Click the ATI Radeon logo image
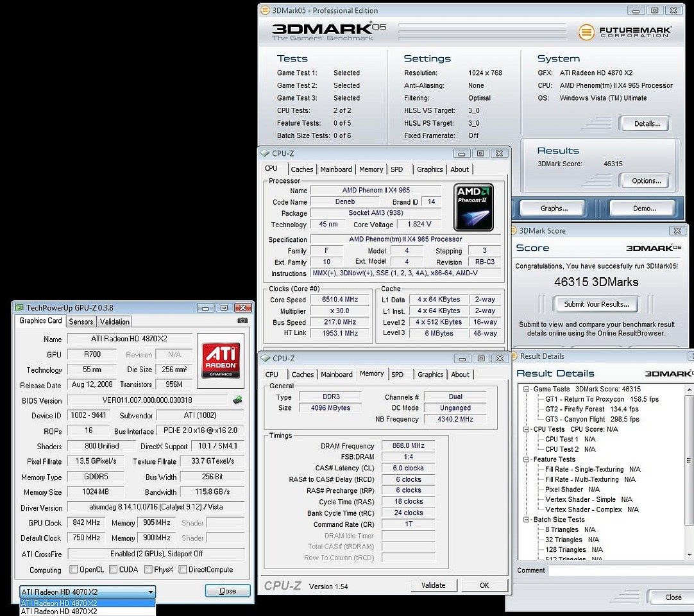Screen dimensions: 694x616 221,359
